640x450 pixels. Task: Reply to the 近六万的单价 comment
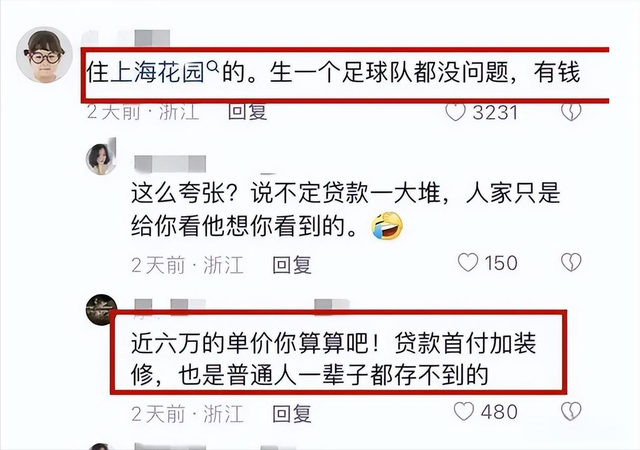tap(292, 414)
